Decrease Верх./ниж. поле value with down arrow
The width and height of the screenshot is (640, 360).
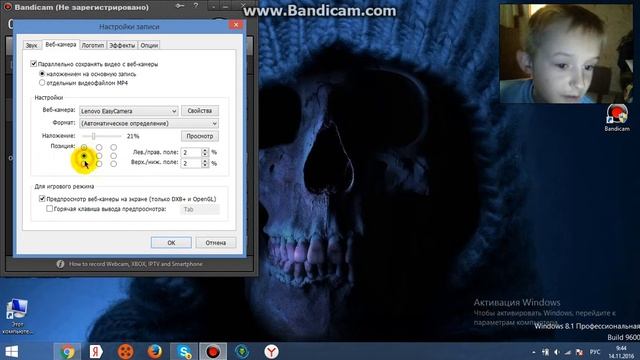(205, 165)
